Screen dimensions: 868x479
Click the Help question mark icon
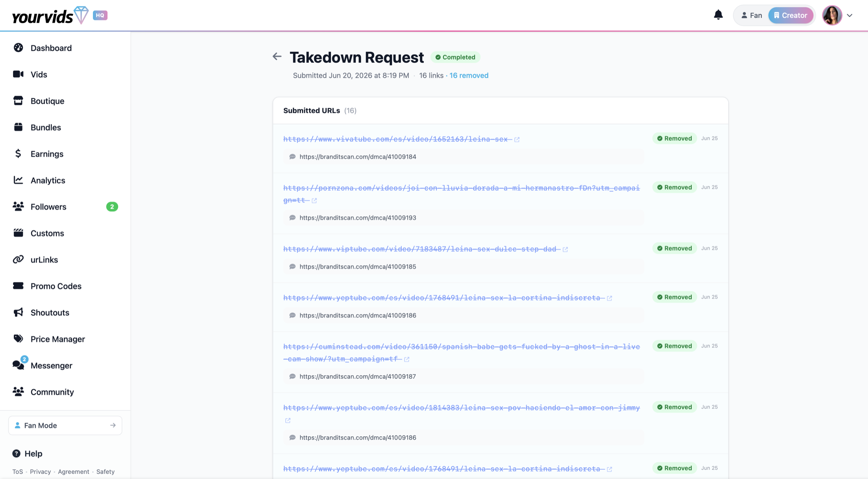tap(16, 454)
